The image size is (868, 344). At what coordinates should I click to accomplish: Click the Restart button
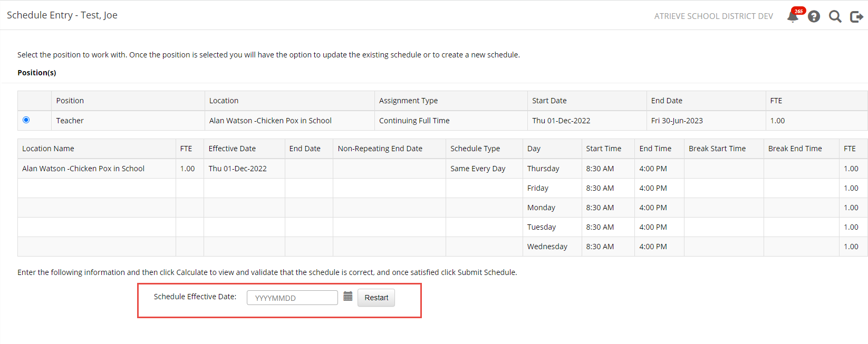(376, 298)
